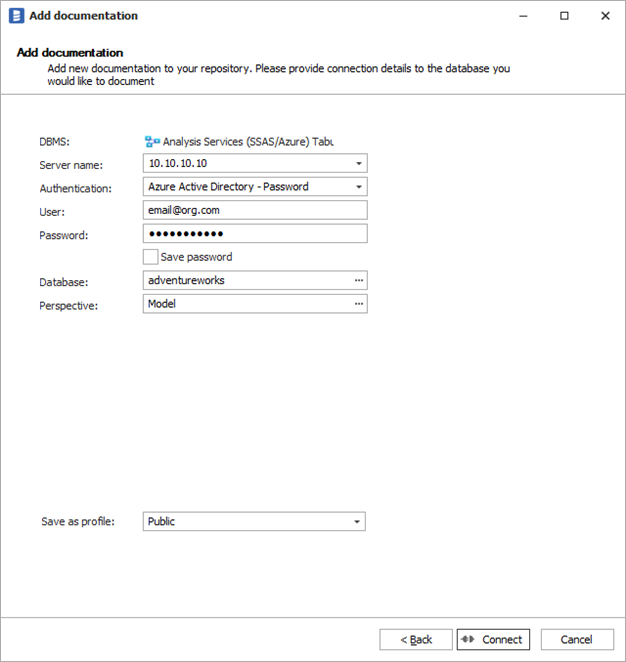Click into the Password field

[x=255, y=233]
